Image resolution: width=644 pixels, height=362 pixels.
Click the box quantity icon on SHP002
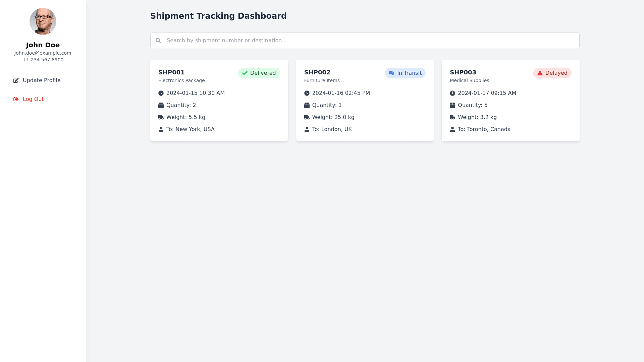pos(307,105)
